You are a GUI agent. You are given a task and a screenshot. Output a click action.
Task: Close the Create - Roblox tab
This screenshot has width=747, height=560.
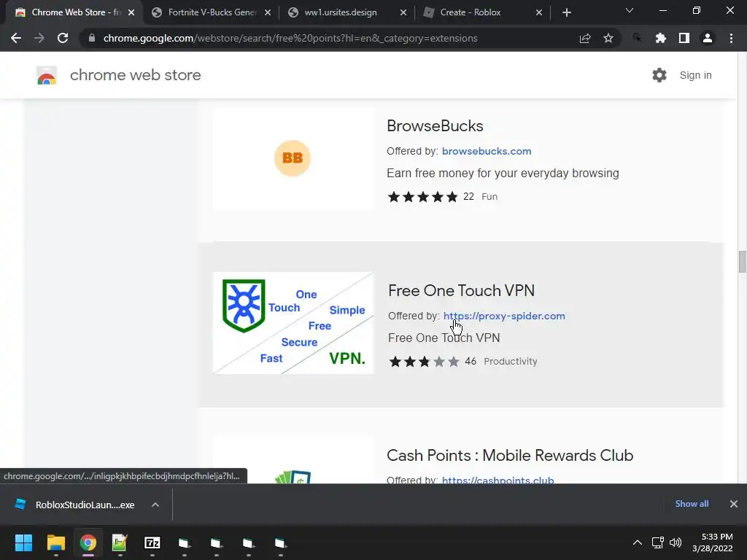click(539, 12)
